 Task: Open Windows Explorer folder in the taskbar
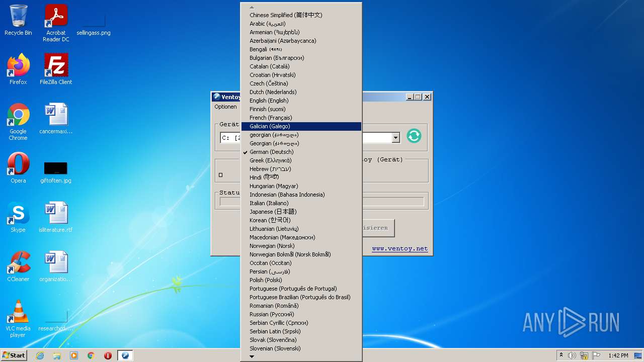pos(57,355)
